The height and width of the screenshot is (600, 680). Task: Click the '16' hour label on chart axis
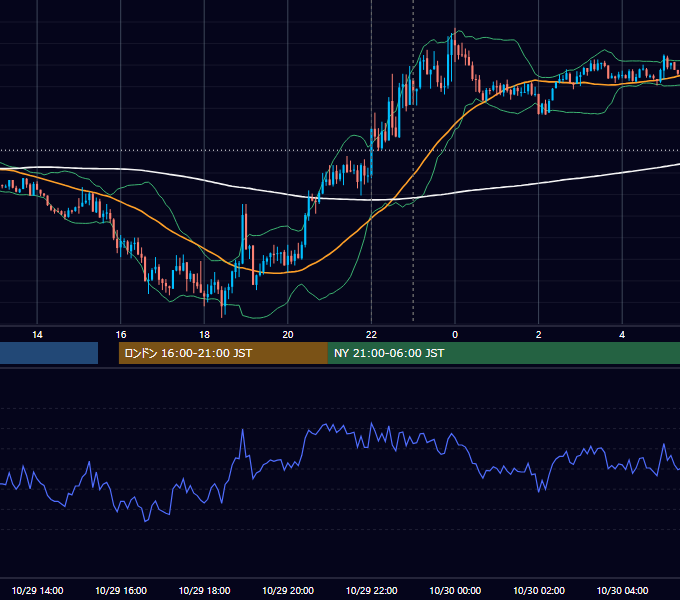pos(121,335)
